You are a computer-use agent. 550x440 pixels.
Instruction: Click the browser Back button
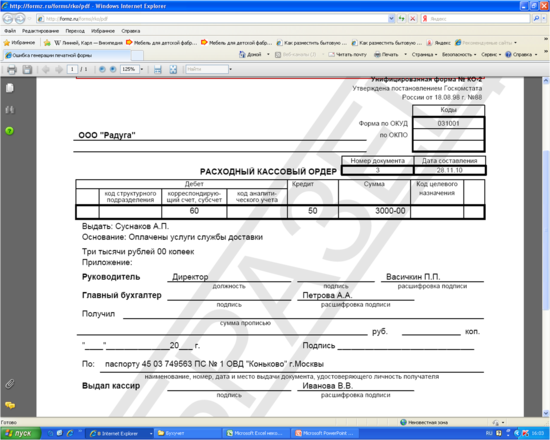[8, 19]
